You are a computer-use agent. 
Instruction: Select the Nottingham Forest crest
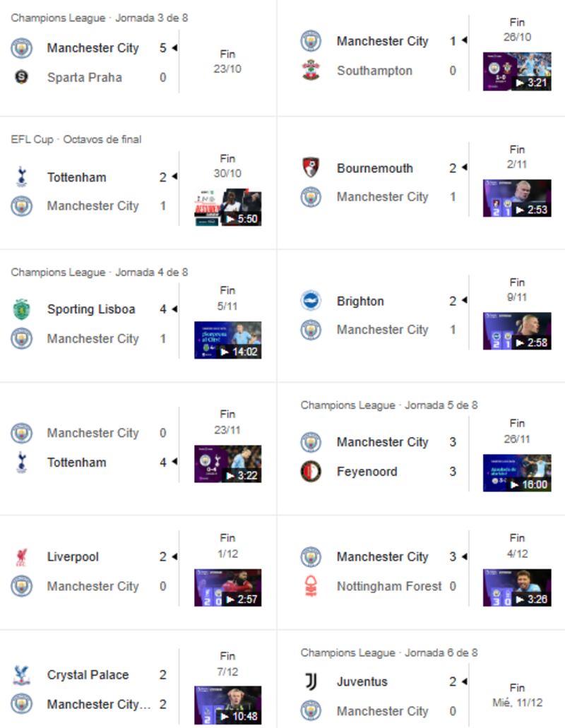pos(311,586)
